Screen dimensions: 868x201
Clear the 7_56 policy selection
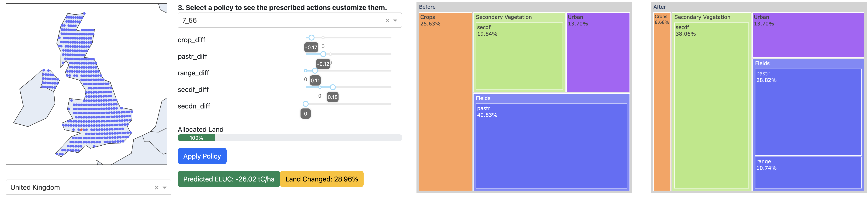(x=387, y=21)
